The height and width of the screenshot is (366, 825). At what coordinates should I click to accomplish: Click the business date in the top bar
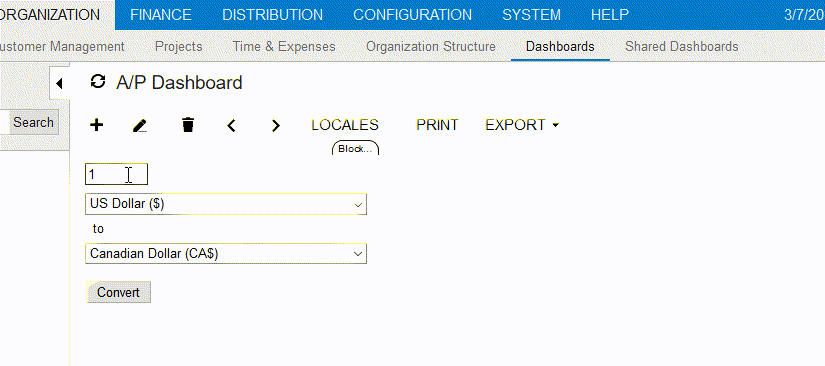click(804, 15)
